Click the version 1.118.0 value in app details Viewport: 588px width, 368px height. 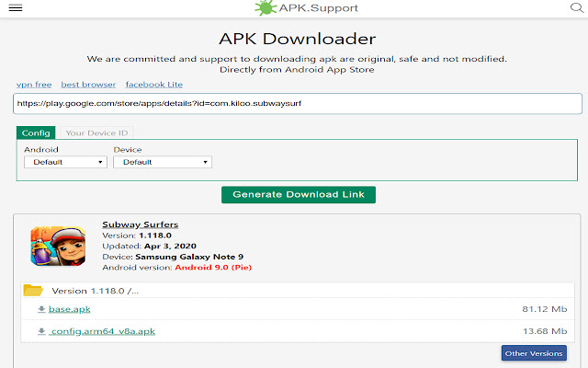pos(155,236)
